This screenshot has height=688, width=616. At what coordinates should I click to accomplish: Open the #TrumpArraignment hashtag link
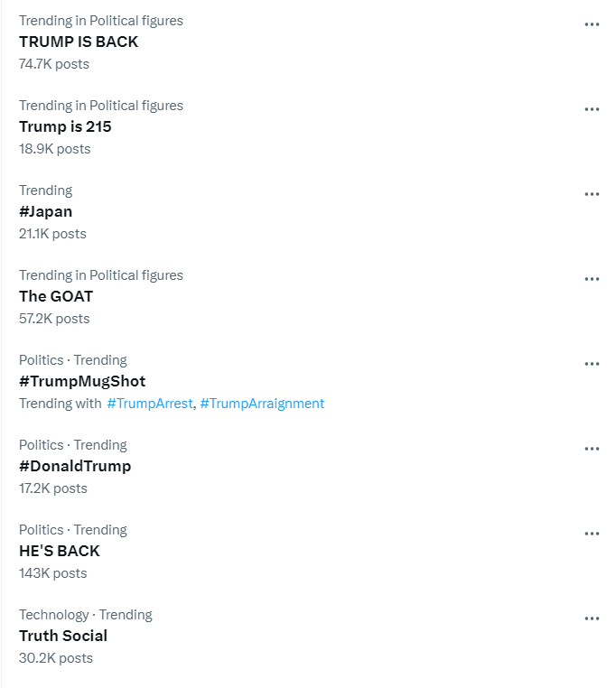(262, 404)
